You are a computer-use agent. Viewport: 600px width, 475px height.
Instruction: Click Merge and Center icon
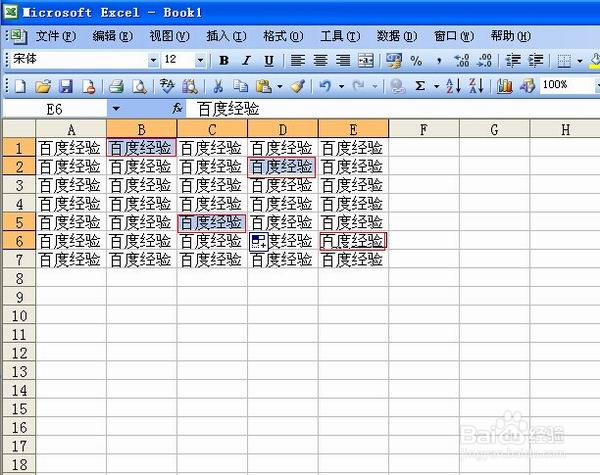click(x=365, y=60)
